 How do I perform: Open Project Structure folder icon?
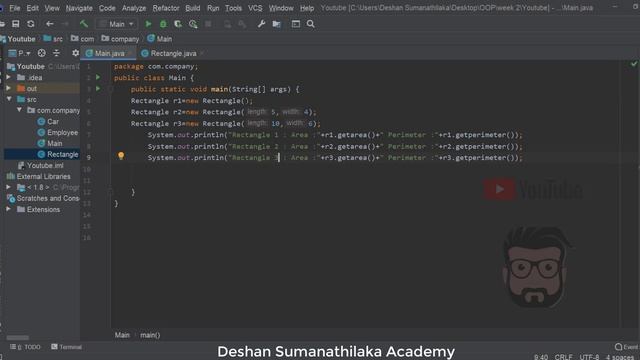click(276, 24)
